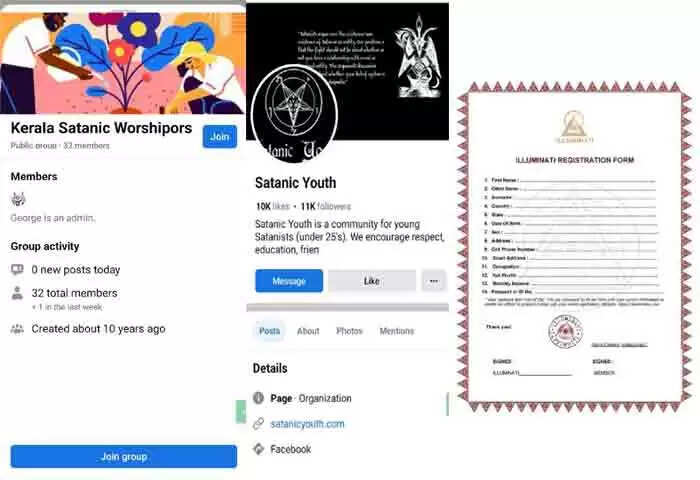This screenshot has height=480, width=700.
Task: Open the Mentions tab
Action: click(x=397, y=331)
